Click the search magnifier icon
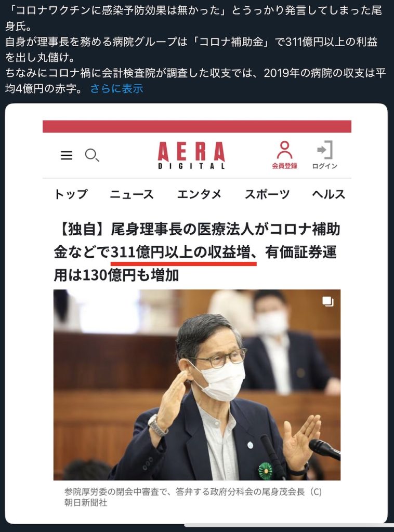The height and width of the screenshot is (532, 394). pyautogui.click(x=91, y=155)
